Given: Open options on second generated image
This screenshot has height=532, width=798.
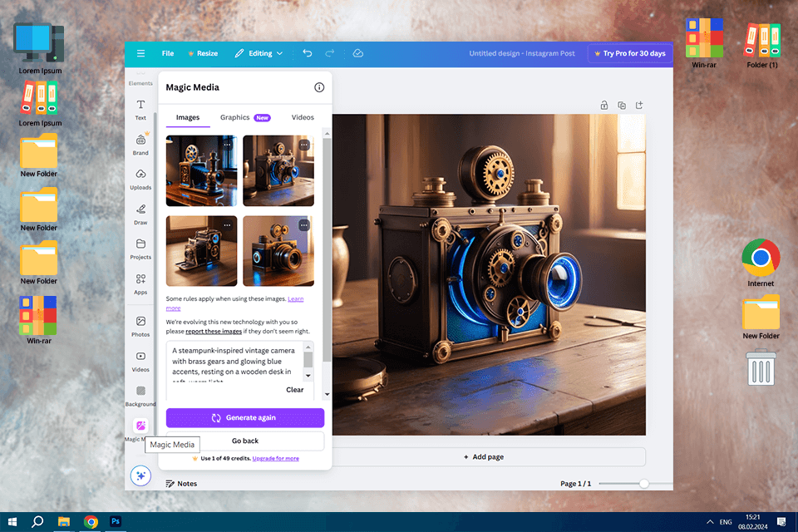Looking at the screenshot, I should coord(304,145).
